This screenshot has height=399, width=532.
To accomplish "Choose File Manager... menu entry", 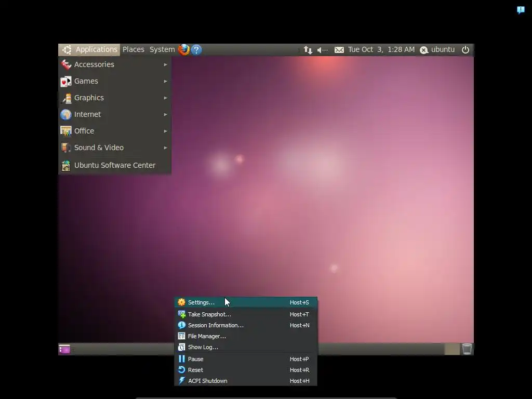I will click(246, 336).
